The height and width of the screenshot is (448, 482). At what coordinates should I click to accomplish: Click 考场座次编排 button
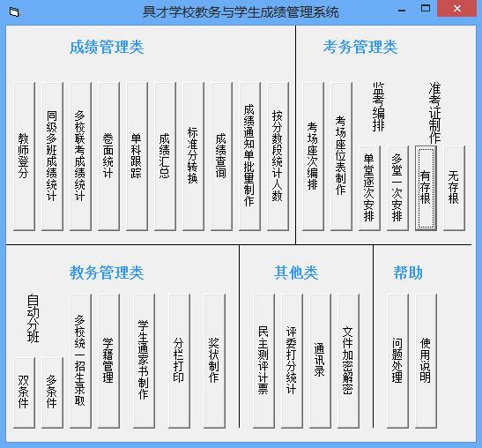click(313, 156)
